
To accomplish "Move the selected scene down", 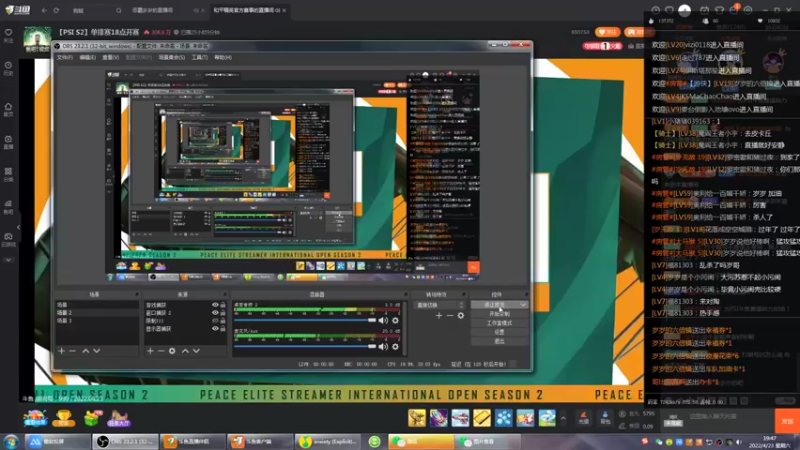I will point(96,351).
